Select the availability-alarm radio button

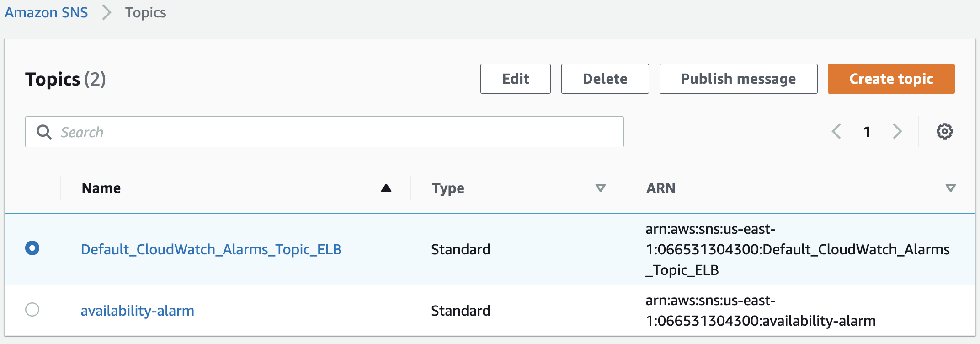click(x=32, y=310)
